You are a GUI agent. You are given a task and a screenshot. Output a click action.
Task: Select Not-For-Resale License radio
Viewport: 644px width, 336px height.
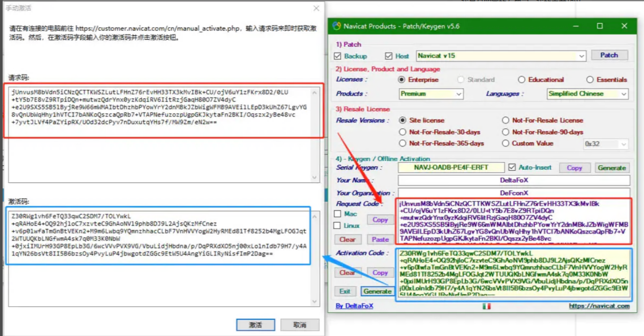505,120
